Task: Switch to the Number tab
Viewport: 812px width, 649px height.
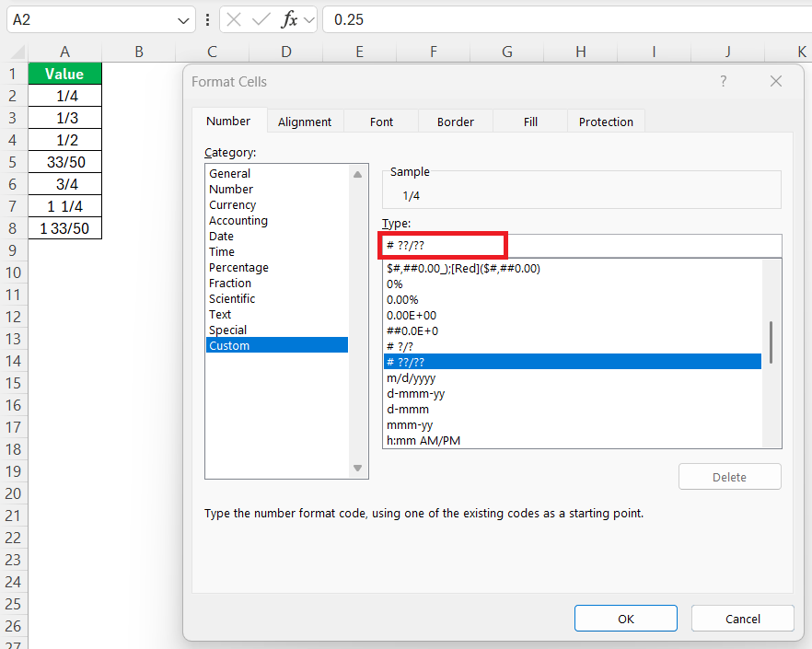Action: [228, 122]
